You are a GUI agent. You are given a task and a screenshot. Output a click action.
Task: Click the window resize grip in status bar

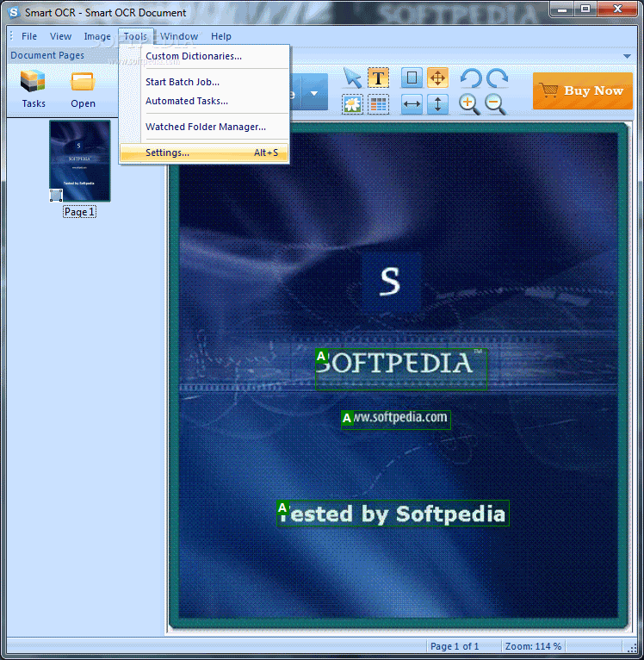tap(632, 647)
